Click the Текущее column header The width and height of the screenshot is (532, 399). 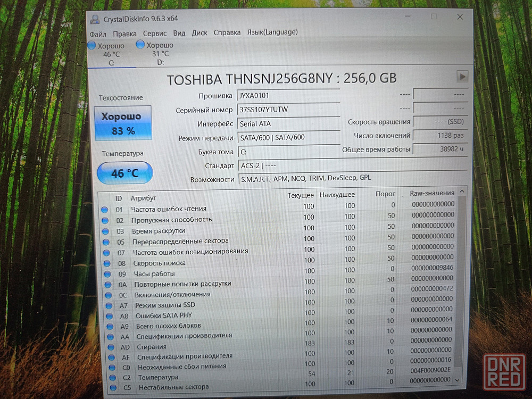301,195
